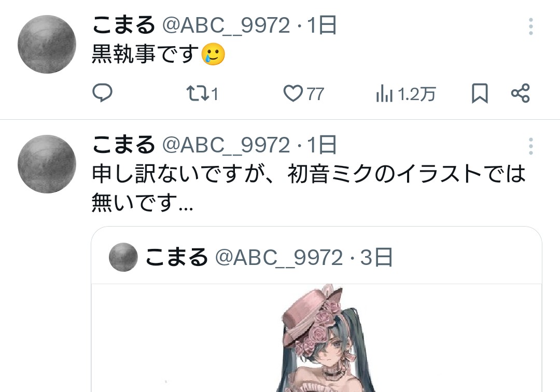Retweet the 黒執事です post

click(202, 93)
